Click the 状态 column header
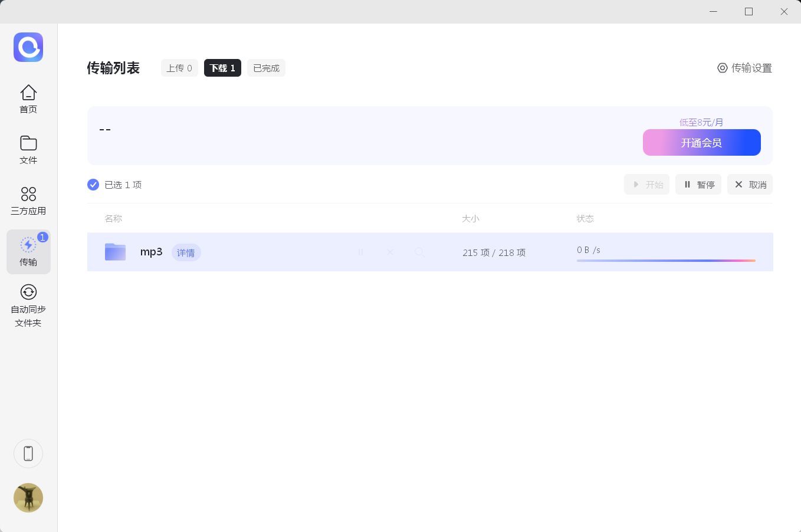 [585, 218]
